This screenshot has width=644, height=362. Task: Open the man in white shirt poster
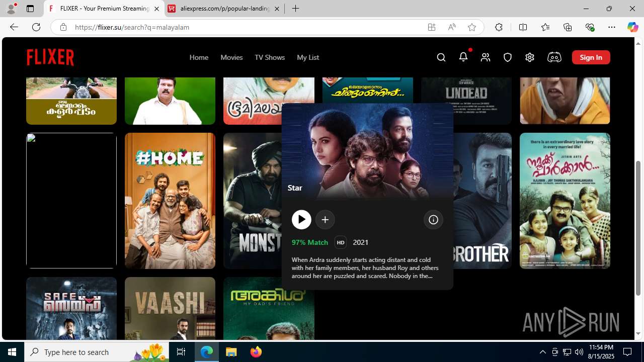[x=170, y=101]
